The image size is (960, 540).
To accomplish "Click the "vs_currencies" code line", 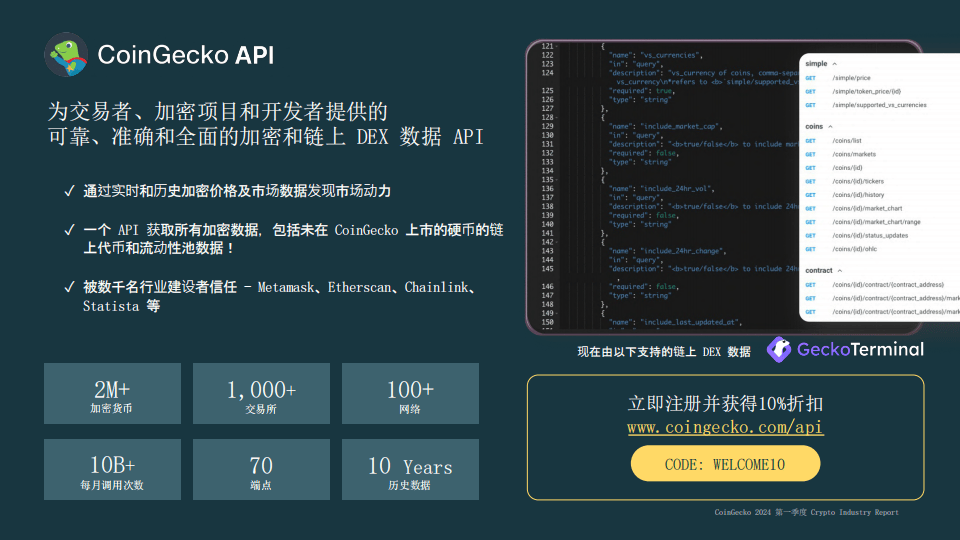I will click(656, 55).
